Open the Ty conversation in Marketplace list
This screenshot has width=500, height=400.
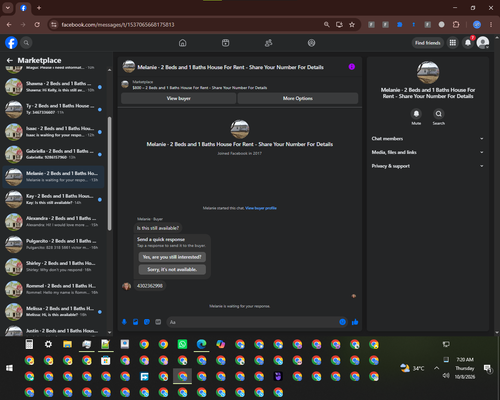[53, 109]
